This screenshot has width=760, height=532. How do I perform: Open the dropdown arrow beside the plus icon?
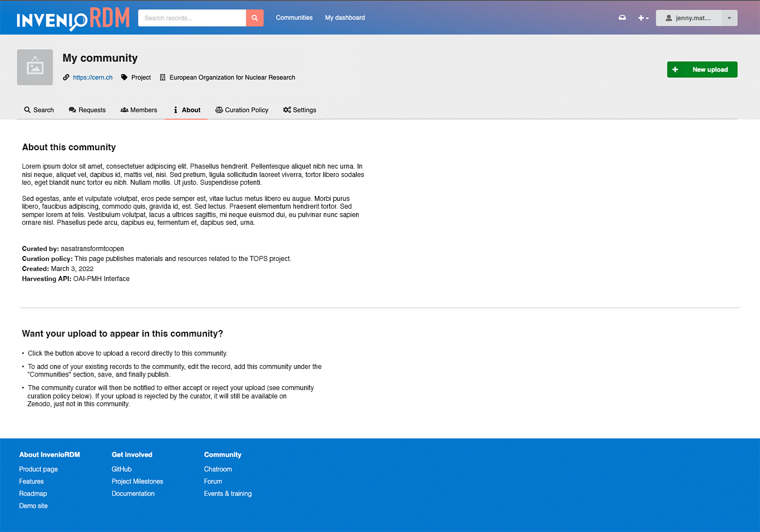click(647, 18)
